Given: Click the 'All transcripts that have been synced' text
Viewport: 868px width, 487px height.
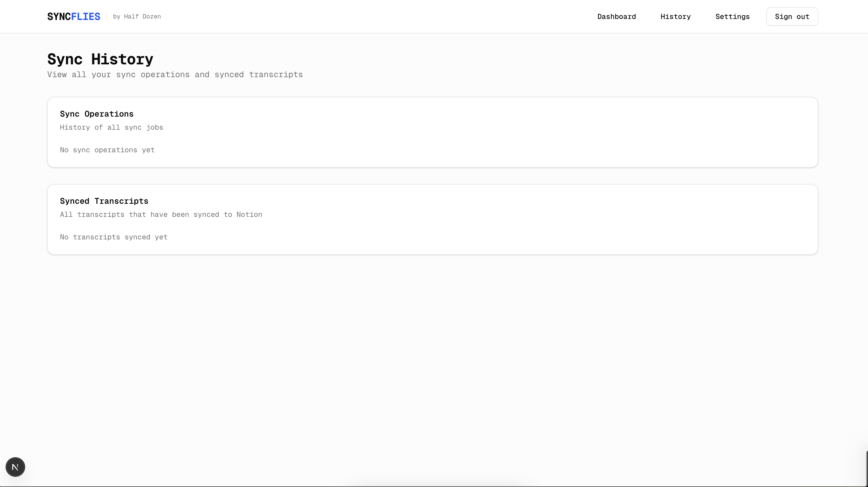Looking at the screenshot, I should (161, 215).
